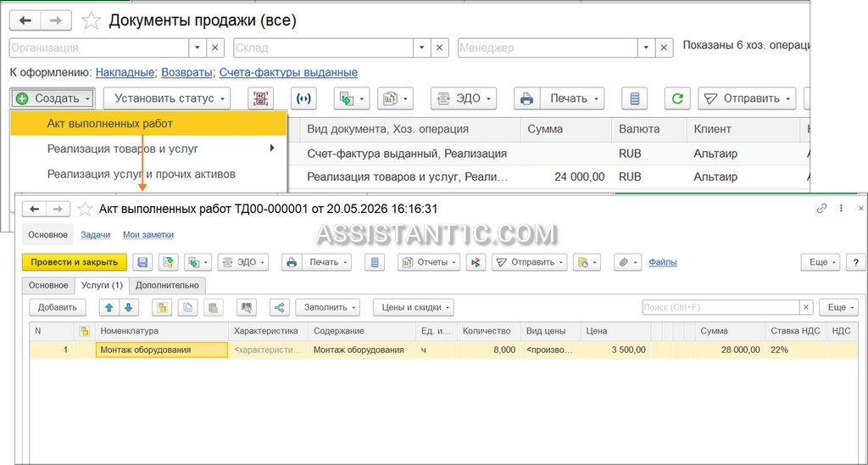Viewport: 868px width, 465px height.
Task: Get link to the document icon
Action: pyautogui.click(x=821, y=209)
